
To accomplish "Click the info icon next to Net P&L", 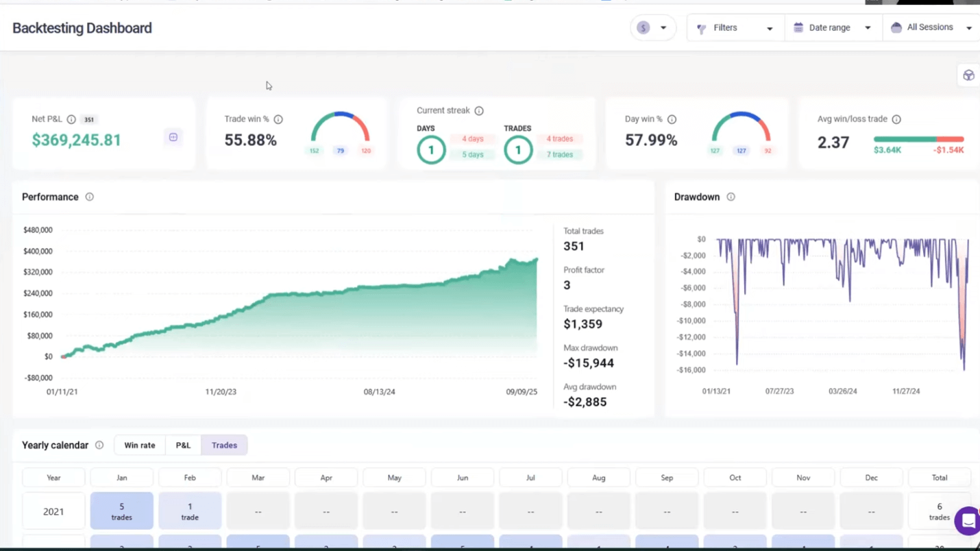I will pyautogui.click(x=71, y=119).
